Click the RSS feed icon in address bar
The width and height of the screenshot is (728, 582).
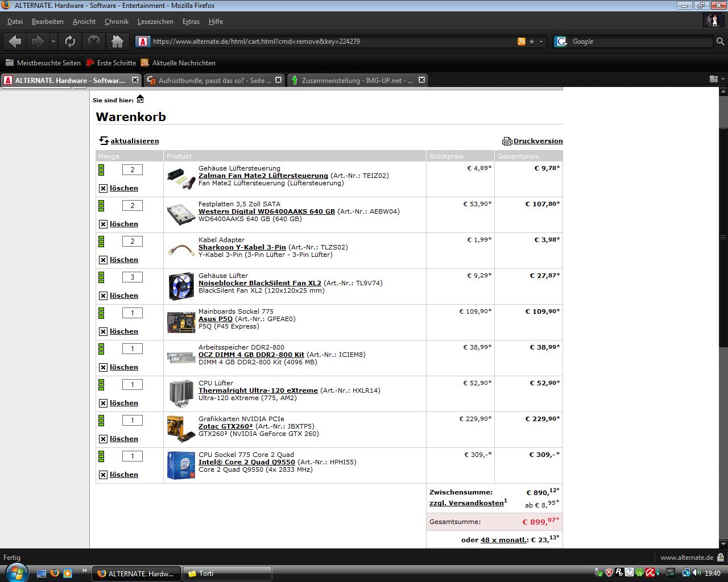point(521,41)
